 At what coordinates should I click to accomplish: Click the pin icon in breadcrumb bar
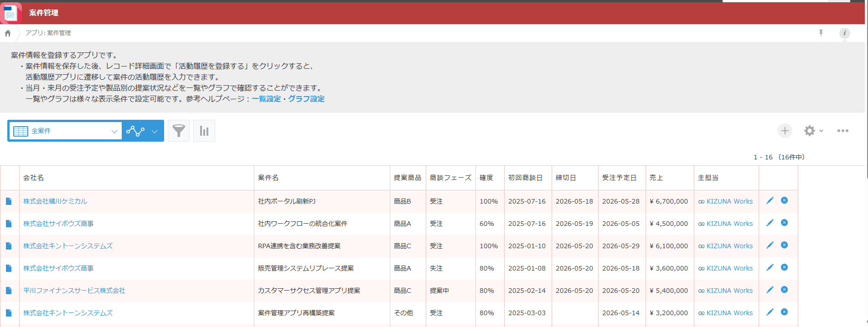(821, 33)
